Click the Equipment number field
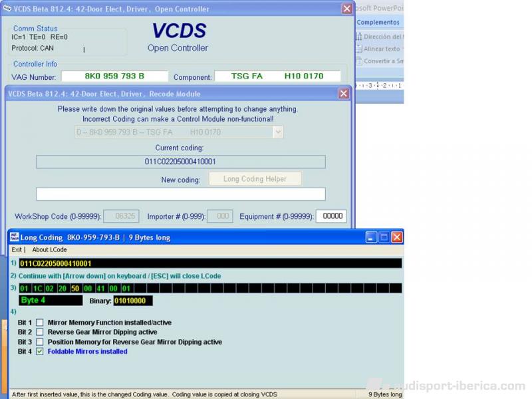This screenshot has height=399, width=532. point(331,216)
